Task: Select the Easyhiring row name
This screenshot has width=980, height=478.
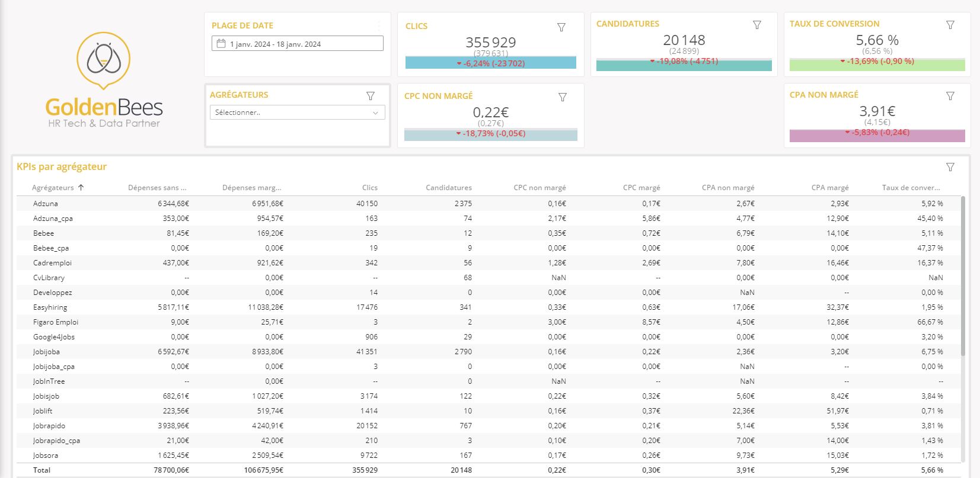Action: click(x=50, y=307)
